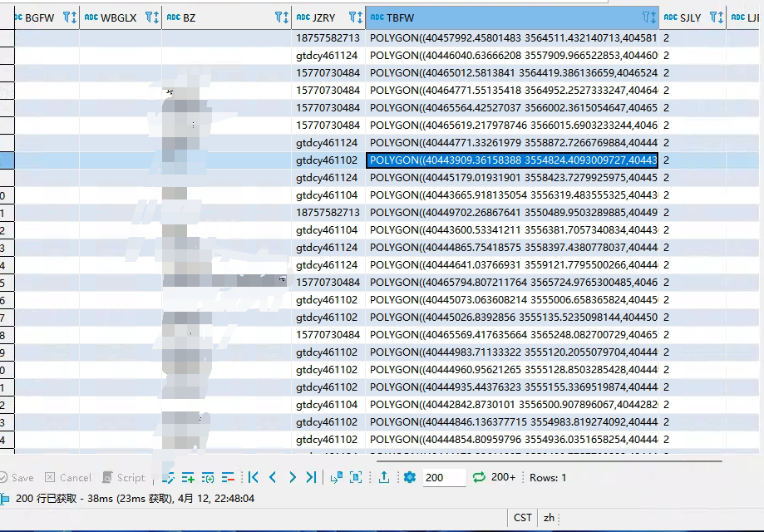Toggle record panel view icon

(x=356, y=477)
